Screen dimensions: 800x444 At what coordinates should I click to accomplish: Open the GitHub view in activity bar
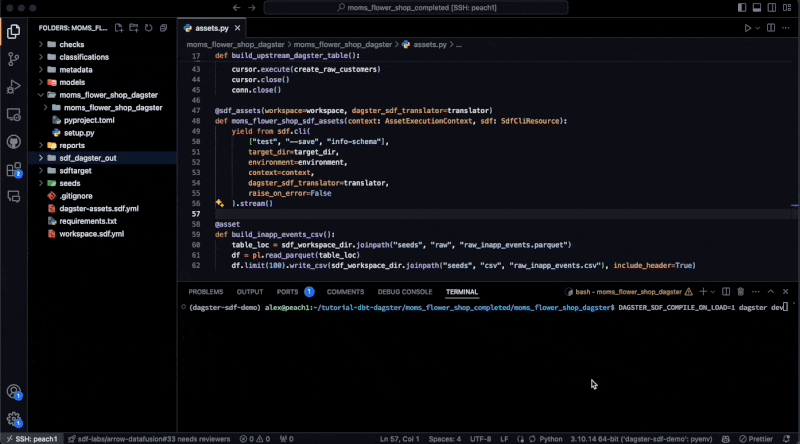(14, 142)
